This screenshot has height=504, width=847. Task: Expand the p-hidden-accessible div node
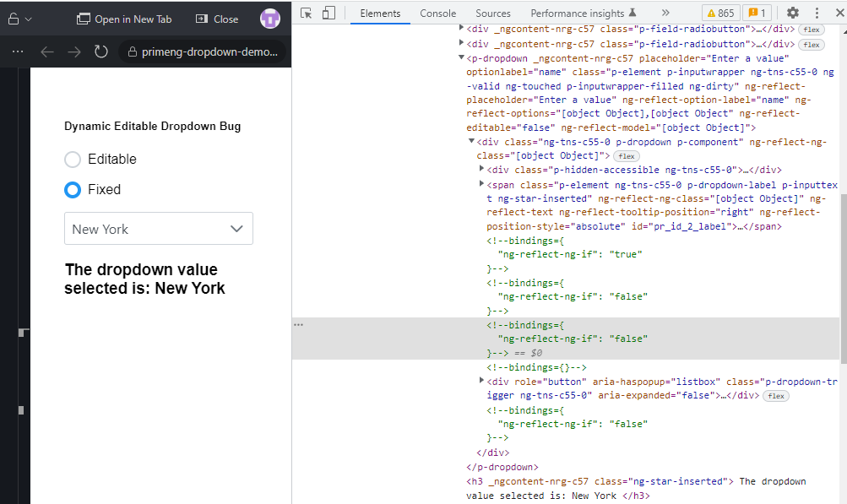click(482, 170)
